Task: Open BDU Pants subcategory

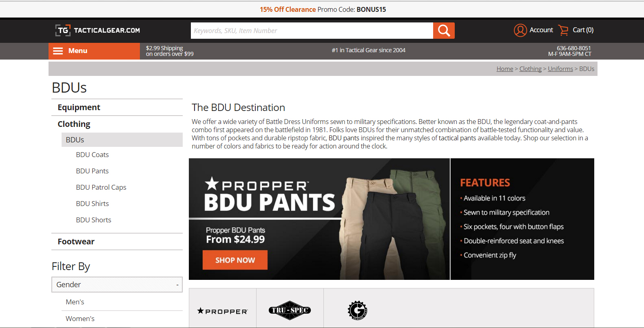Action: click(92, 171)
